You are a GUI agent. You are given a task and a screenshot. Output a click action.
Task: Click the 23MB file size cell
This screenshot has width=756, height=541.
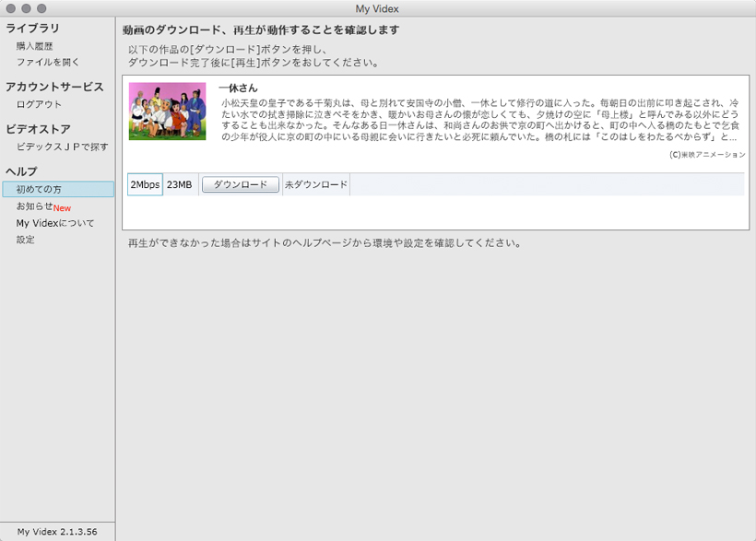pos(181,184)
